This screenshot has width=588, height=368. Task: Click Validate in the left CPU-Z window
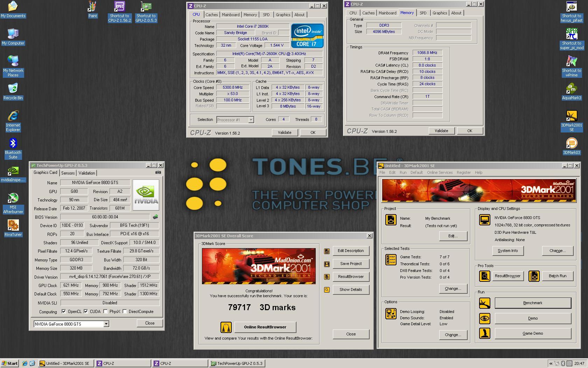click(x=285, y=132)
